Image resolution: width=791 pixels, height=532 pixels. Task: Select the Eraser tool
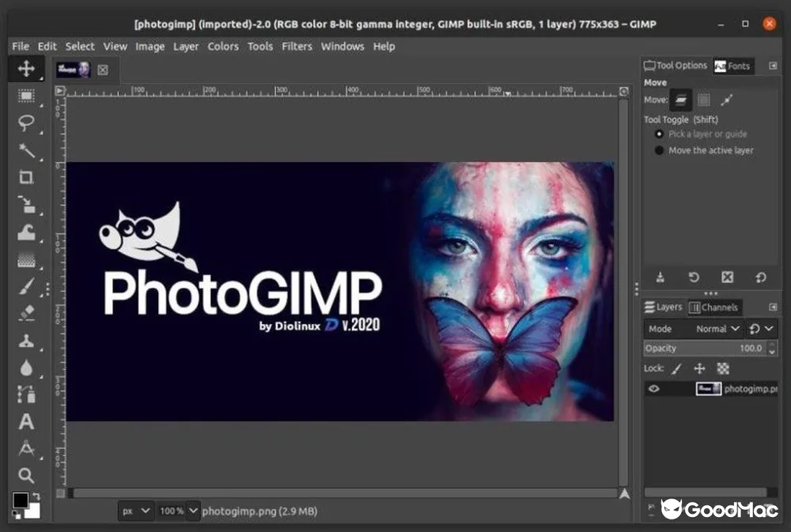pos(26,313)
